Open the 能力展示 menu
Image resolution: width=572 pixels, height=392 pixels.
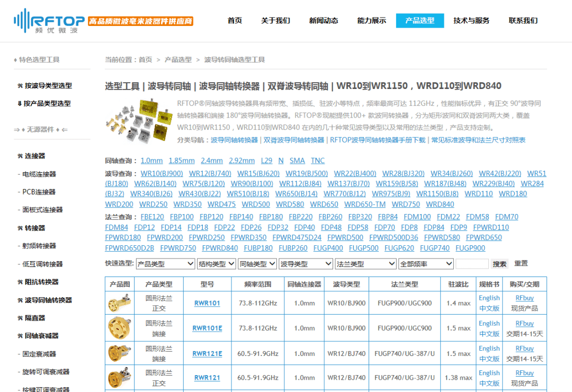click(x=372, y=21)
